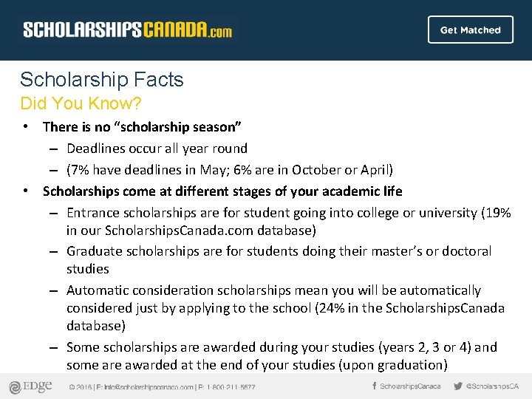Viewport: 532px width, 399px height.
Task: Open the ScholarshipsCanada Facebook page link
Action: (x=410, y=386)
